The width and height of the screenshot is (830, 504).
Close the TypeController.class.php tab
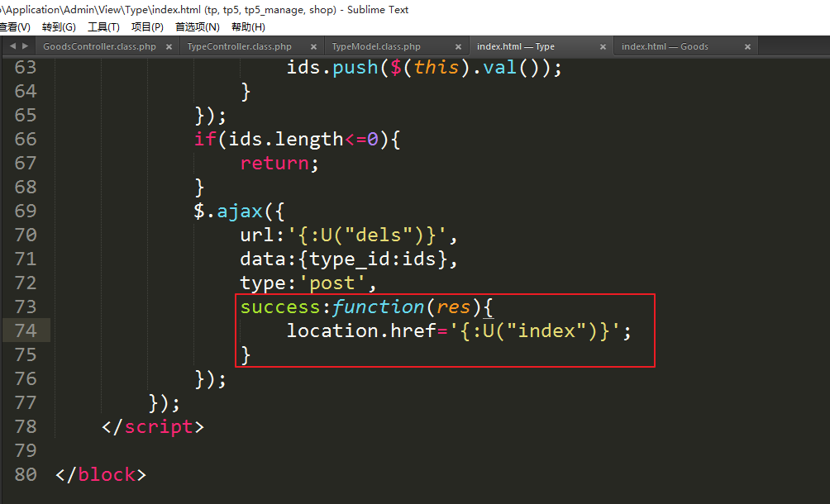click(x=313, y=47)
